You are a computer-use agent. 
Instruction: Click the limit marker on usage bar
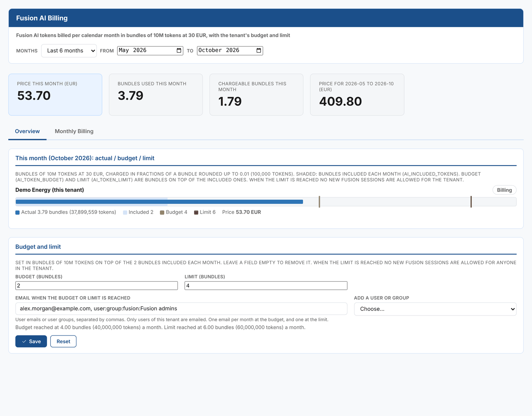point(471,202)
